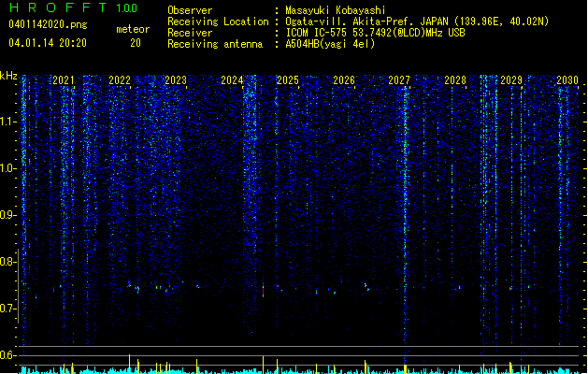Select the Ogata-vill. Akita-Pref. JAPAN location text
The width and height of the screenshot is (588, 374).
pos(417,22)
